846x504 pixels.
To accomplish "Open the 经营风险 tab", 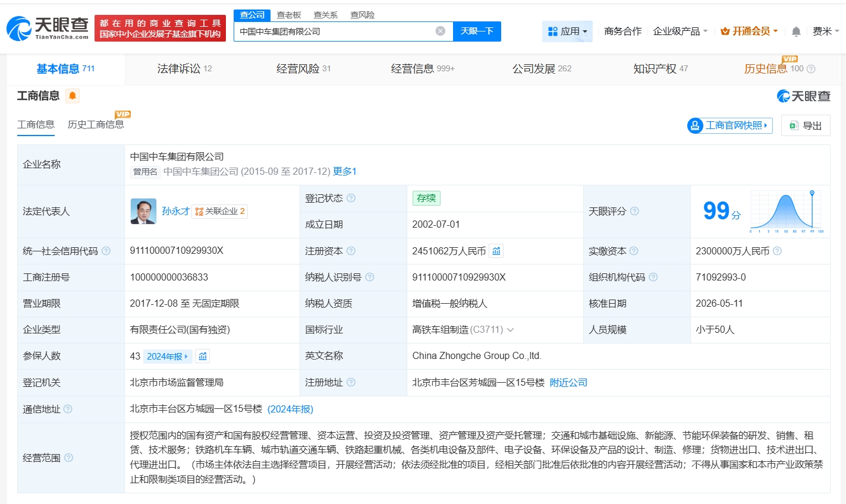I will tap(303, 69).
